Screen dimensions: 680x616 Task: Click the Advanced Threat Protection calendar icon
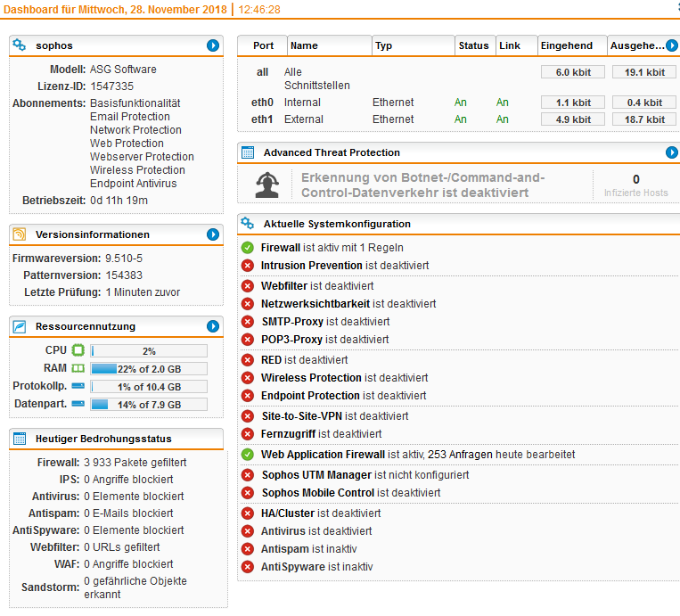pyautogui.click(x=248, y=152)
